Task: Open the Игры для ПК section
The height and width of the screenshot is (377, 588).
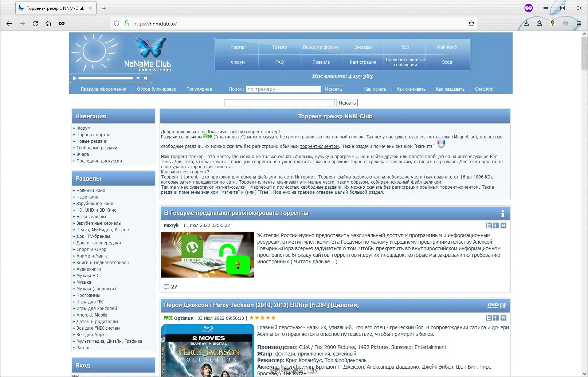Action: click(90, 302)
